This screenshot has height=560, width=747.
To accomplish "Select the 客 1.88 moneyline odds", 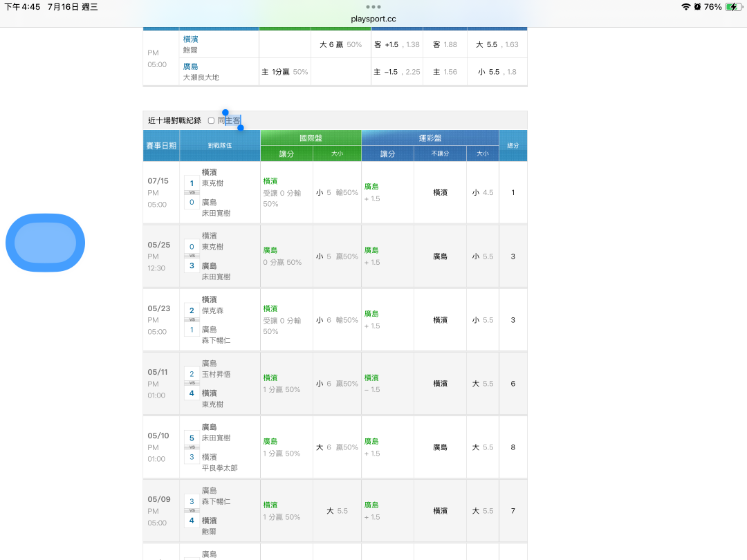I will (445, 44).
